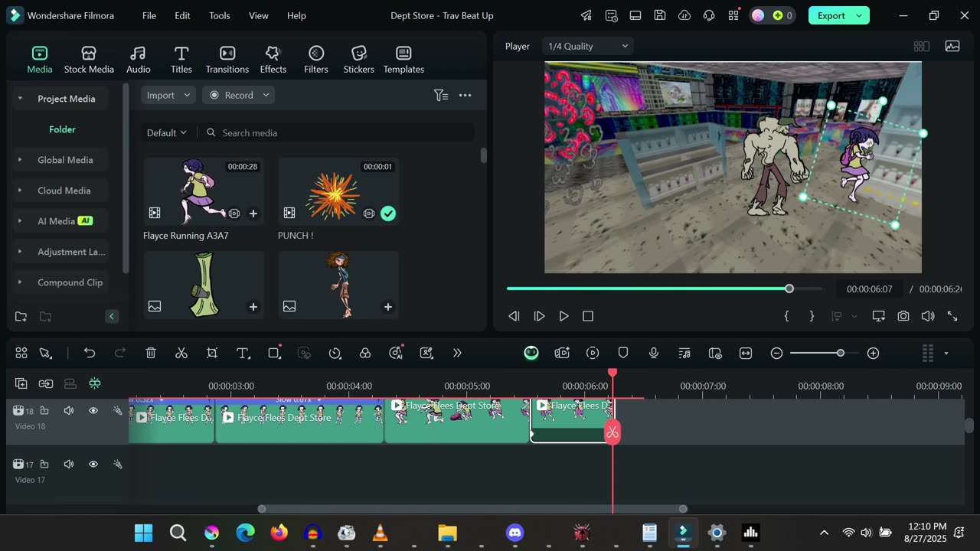The image size is (980, 551).
Task: Open the Default sort dropdown
Action: tap(166, 132)
